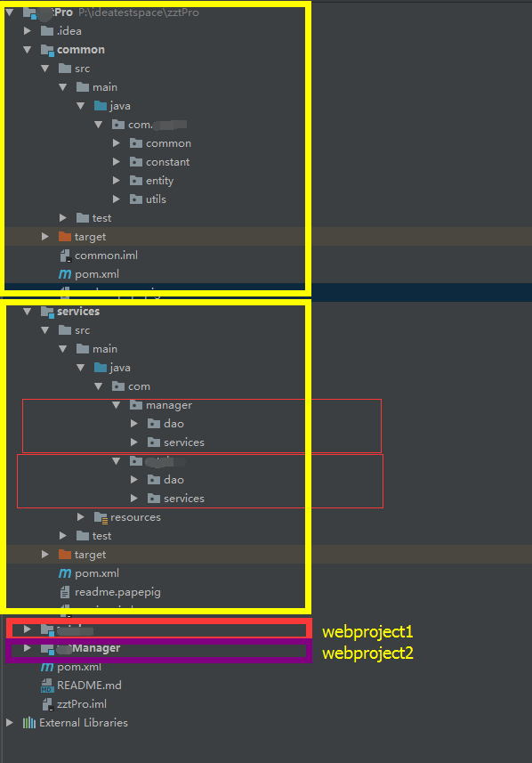This screenshot has width=532, height=763.
Task: Expand the .idea folder arrow
Action: pyautogui.click(x=28, y=31)
